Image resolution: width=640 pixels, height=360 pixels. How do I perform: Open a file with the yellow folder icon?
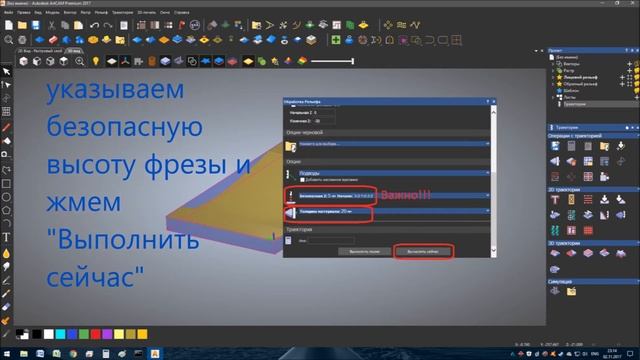(22, 25)
